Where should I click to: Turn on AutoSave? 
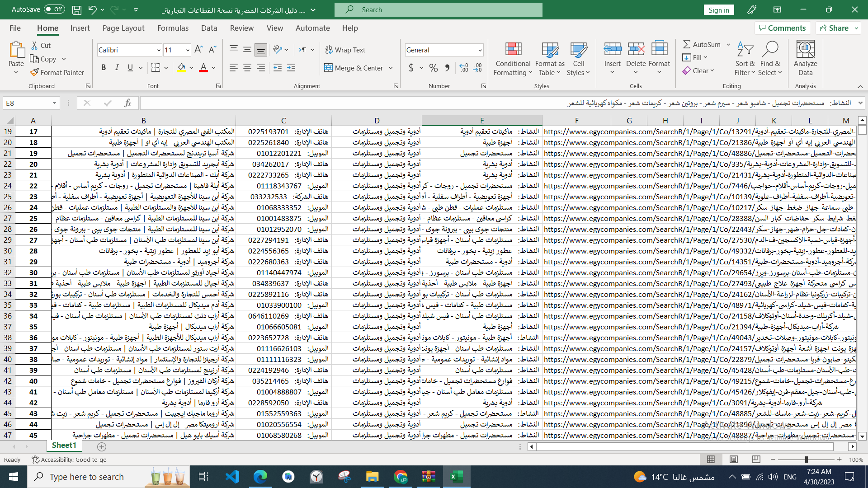pyautogui.click(x=54, y=9)
